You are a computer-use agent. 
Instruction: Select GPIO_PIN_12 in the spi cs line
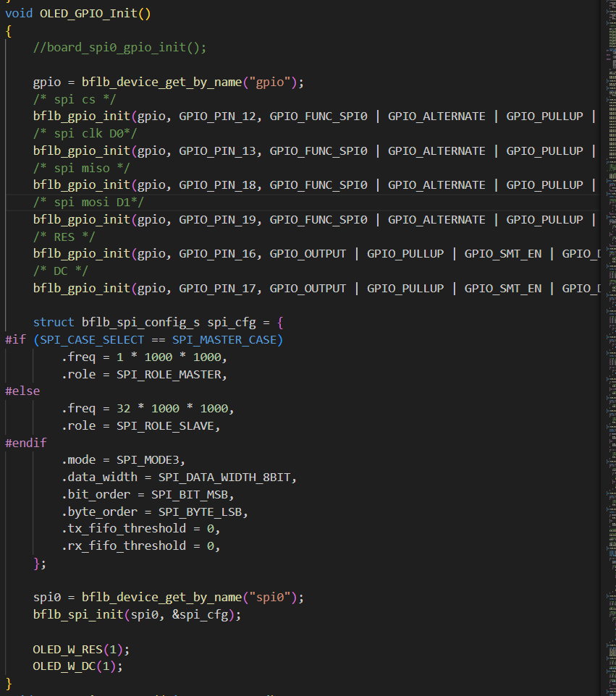coord(218,116)
